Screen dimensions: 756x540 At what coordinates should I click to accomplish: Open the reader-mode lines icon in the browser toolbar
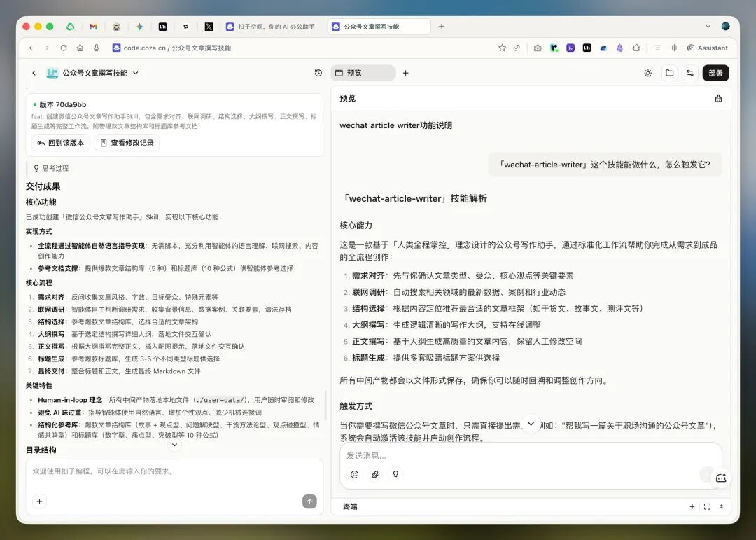(657, 48)
